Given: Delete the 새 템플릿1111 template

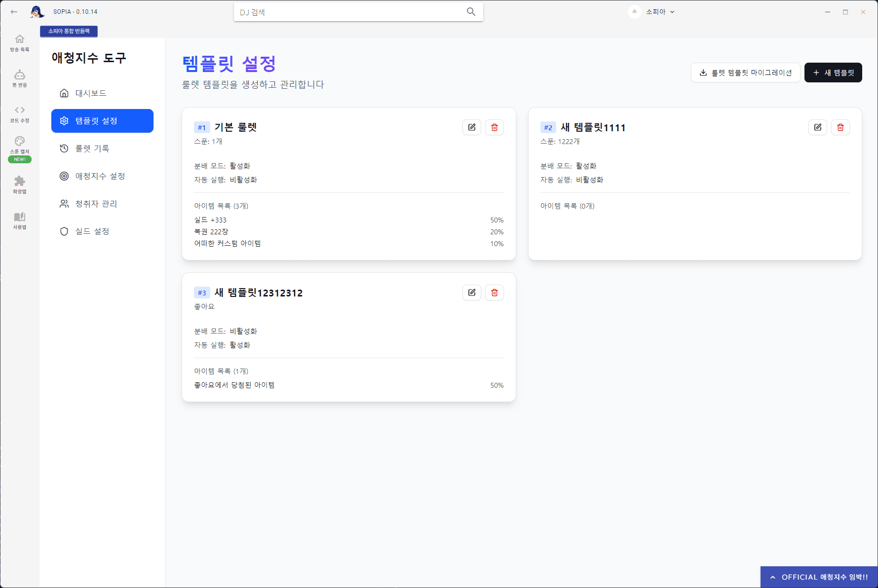Looking at the screenshot, I should 840,127.
